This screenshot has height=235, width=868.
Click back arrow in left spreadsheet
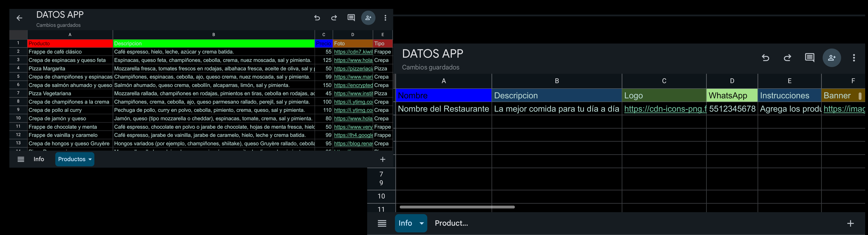[20, 18]
